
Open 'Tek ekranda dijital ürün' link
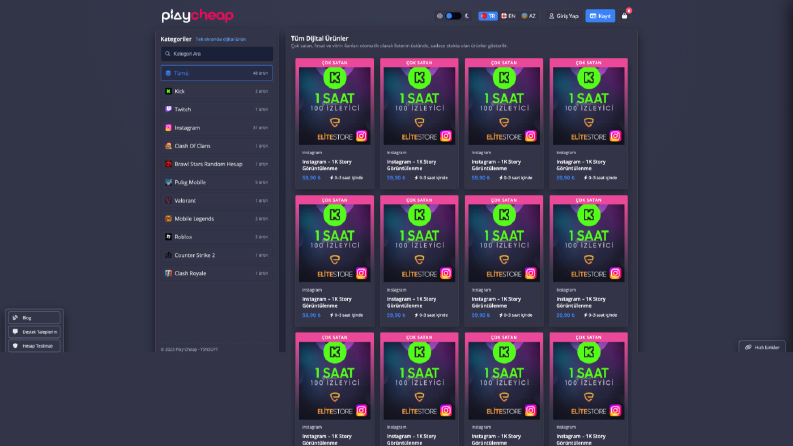point(221,39)
